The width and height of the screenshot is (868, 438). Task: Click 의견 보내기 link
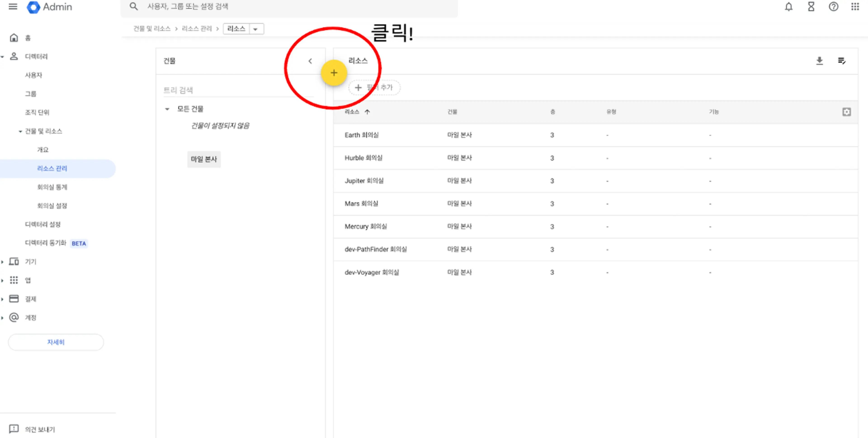[40, 429]
